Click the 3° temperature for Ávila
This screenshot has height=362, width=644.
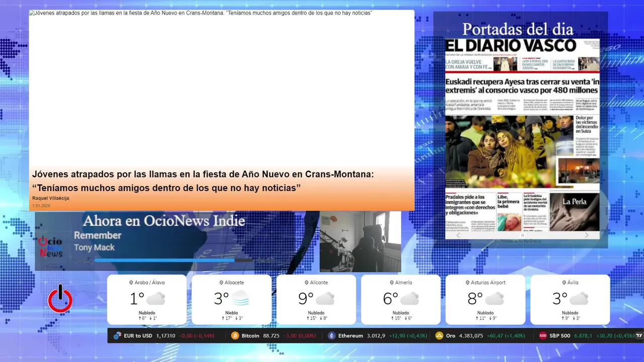coord(559,299)
